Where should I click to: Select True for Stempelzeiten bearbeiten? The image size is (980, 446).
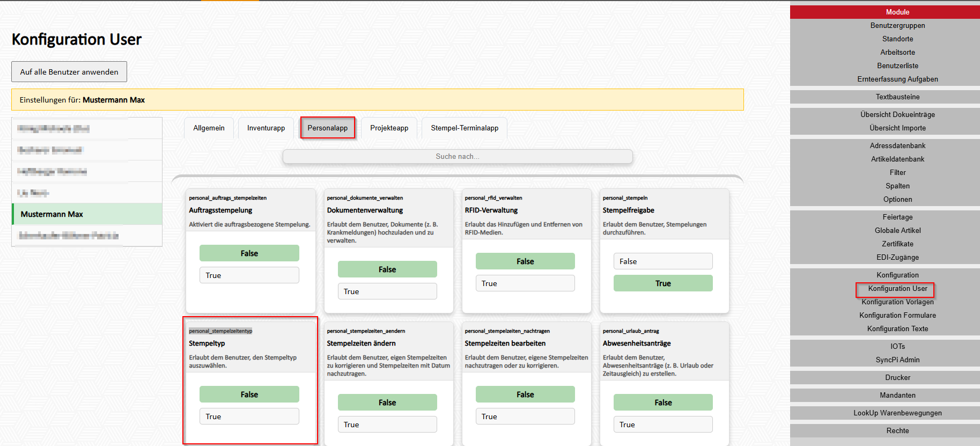[525, 416]
